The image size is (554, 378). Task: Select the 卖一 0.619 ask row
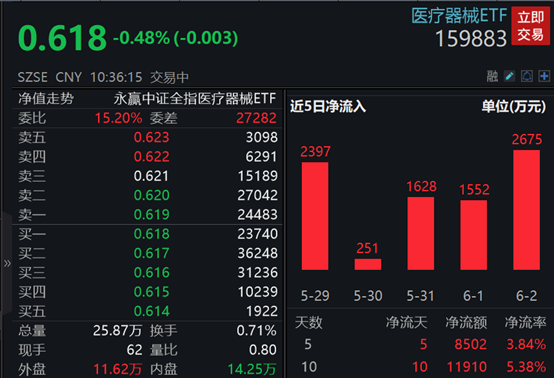tap(148, 214)
